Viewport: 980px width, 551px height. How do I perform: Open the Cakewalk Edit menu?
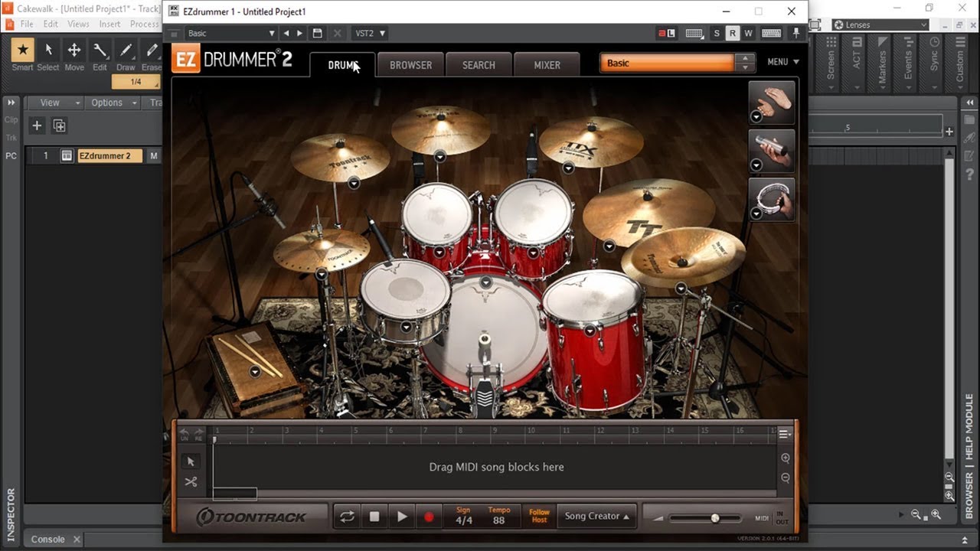(51, 24)
